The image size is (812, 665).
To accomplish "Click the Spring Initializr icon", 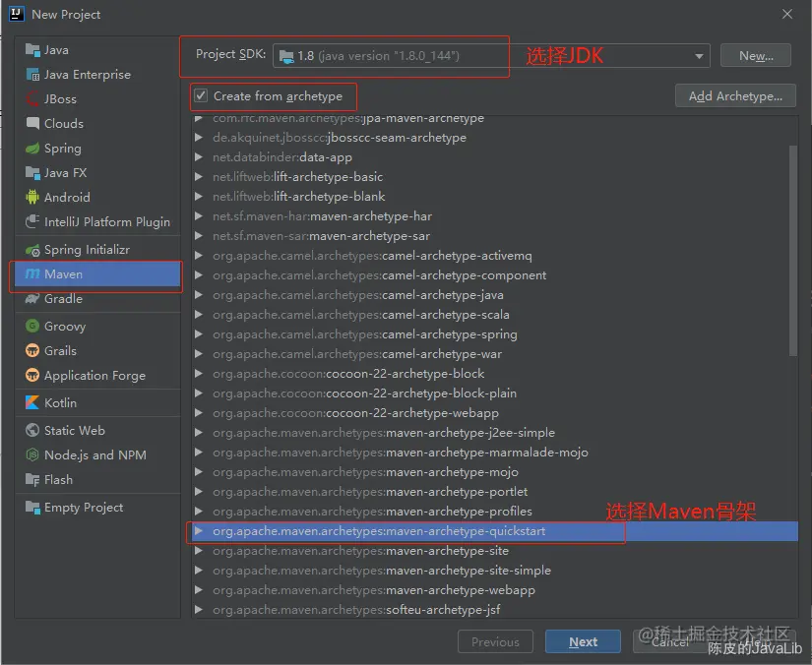I will click(x=32, y=250).
